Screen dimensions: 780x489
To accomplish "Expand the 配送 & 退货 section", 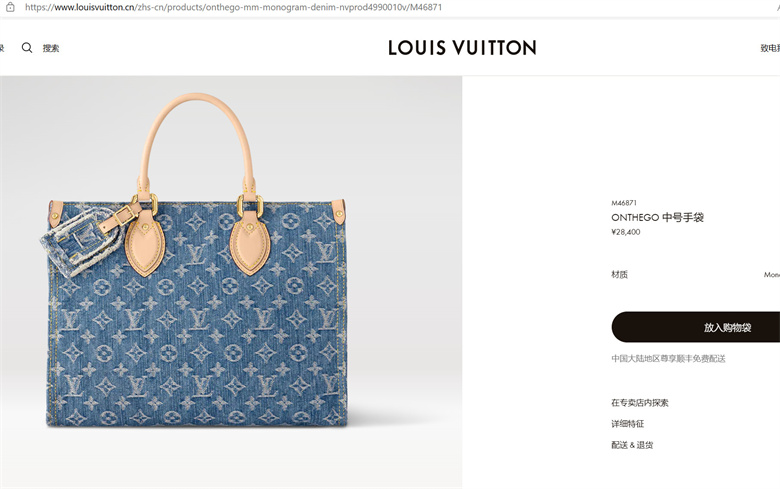I will coord(632,445).
